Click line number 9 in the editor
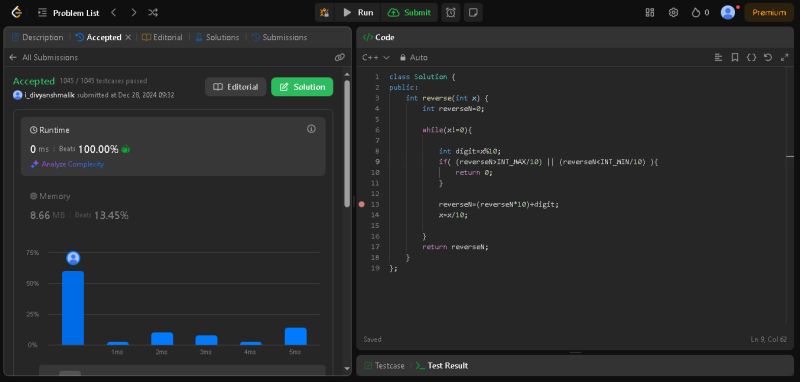The width and height of the screenshot is (800, 382). coord(377,162)
